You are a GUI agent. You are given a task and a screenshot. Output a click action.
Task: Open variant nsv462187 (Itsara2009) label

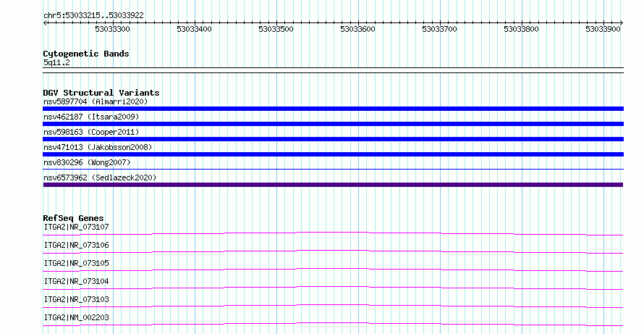click(91, 117)
